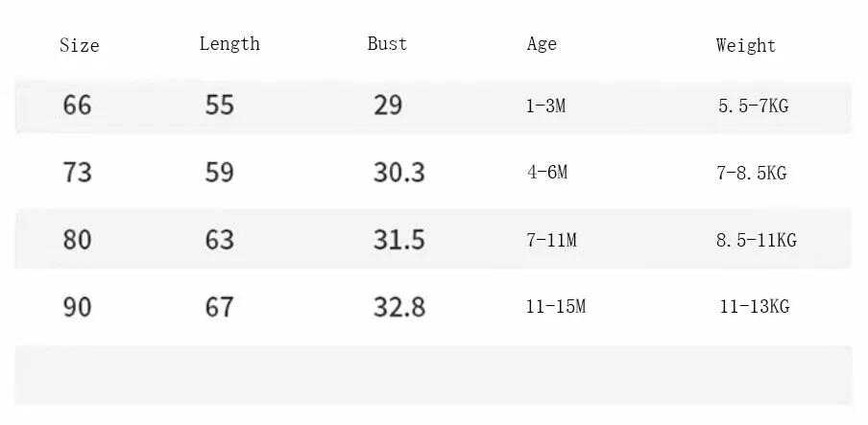Screen dimensions: 868x425
Task: Click the 5.5-7KG weight cell
Action: [754, 106]
